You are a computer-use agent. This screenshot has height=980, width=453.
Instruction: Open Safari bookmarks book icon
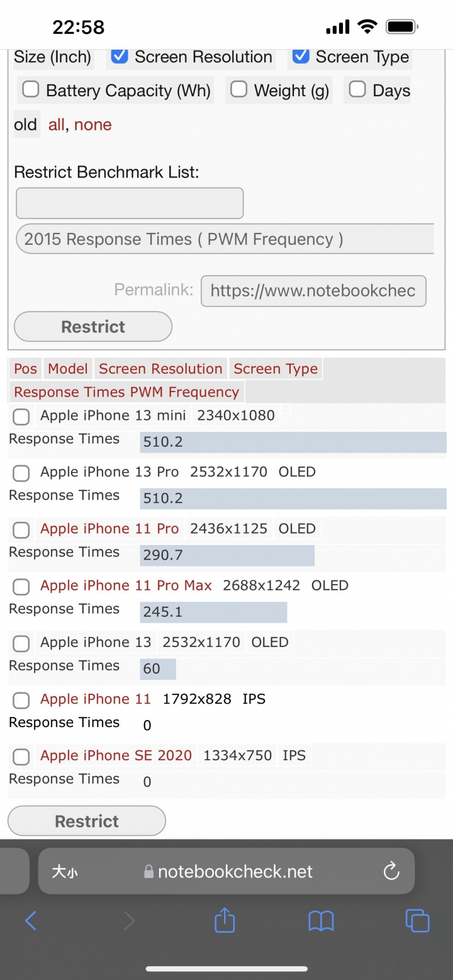[x=321, y=921]
